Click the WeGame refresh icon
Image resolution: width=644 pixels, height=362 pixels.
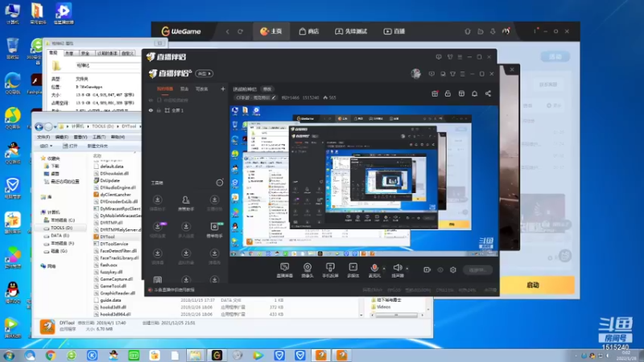tap(240, 31)
